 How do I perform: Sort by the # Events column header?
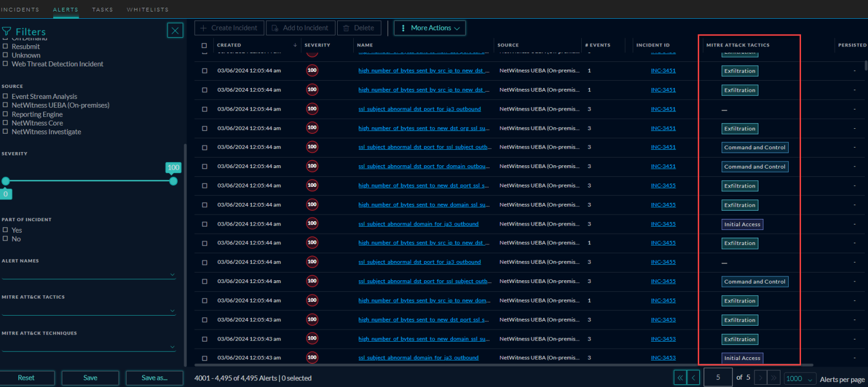(598, 45)
